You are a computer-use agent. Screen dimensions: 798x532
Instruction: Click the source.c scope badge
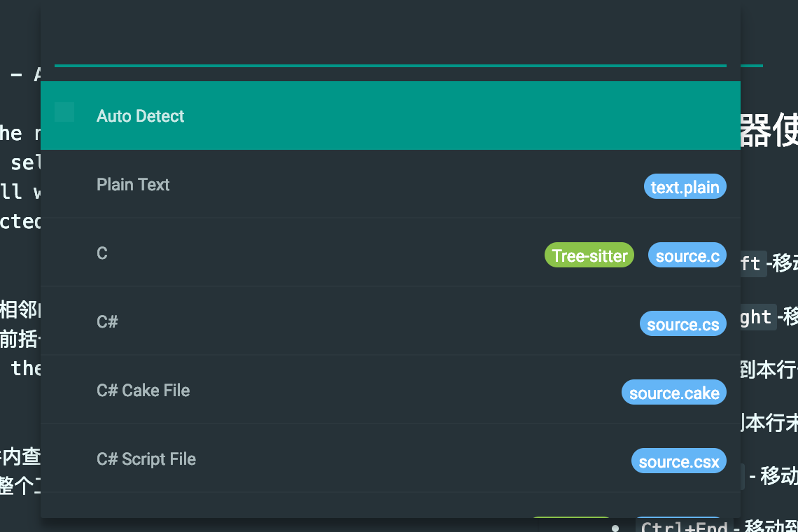click(x=687, y=256)
